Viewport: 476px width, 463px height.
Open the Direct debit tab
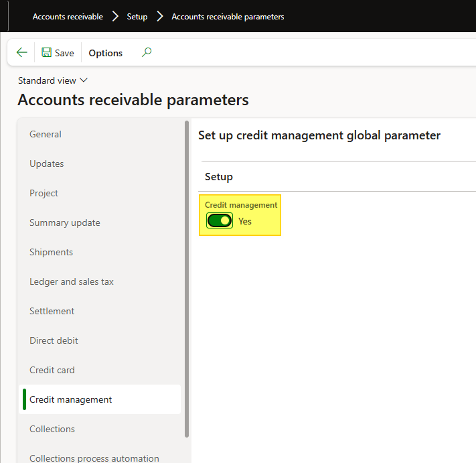54,340
